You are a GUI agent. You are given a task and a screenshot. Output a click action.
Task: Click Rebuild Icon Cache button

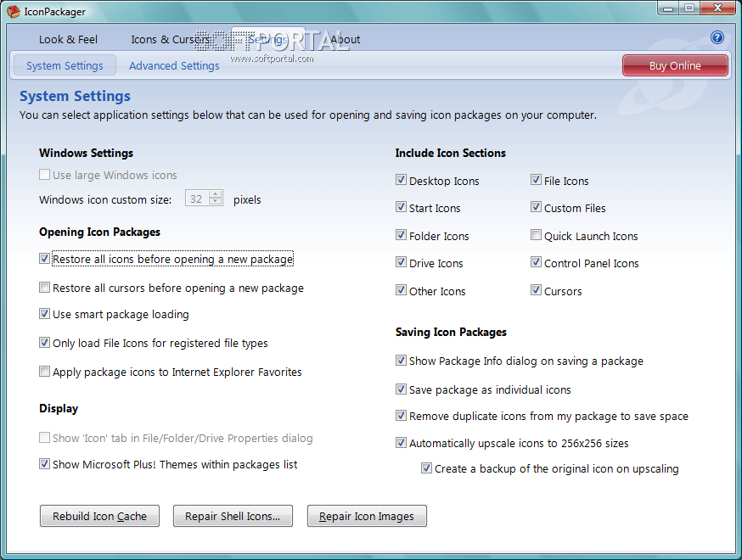[x=99, y=516]
